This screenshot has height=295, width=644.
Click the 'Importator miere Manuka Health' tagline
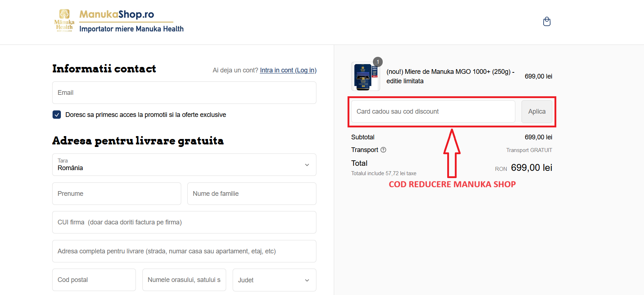(132, 29)
